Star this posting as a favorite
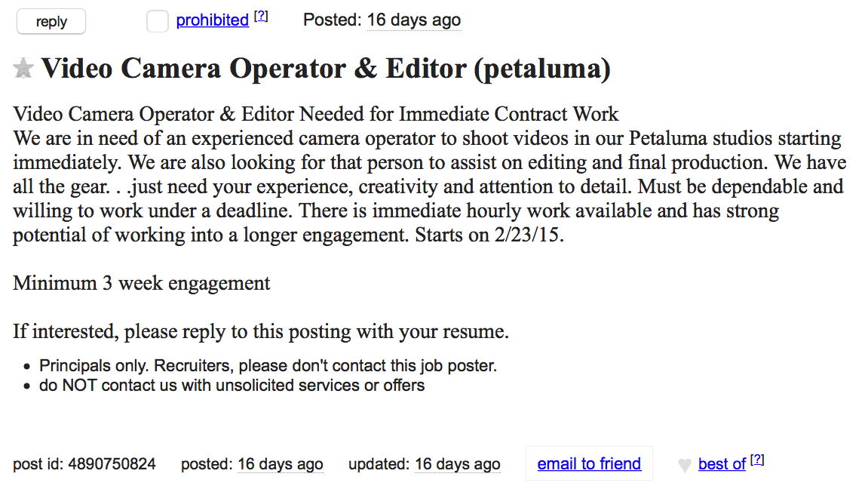 point(23,69)
